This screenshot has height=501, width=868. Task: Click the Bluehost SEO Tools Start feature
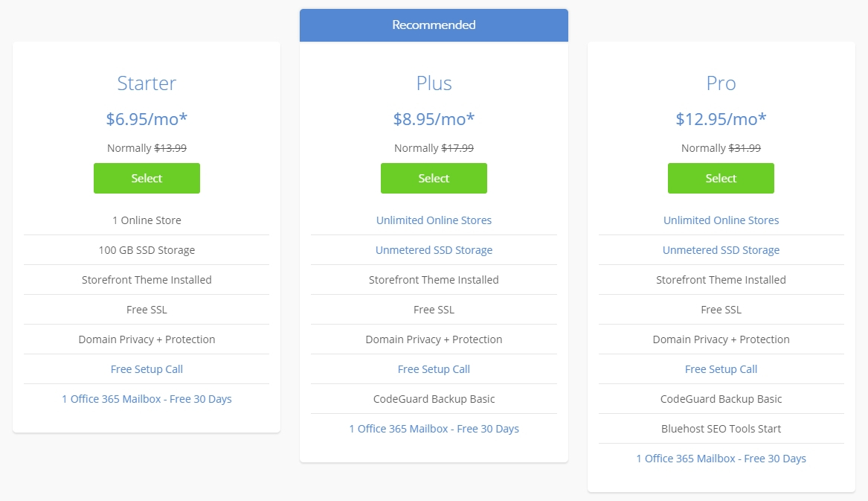click(721, 429)
